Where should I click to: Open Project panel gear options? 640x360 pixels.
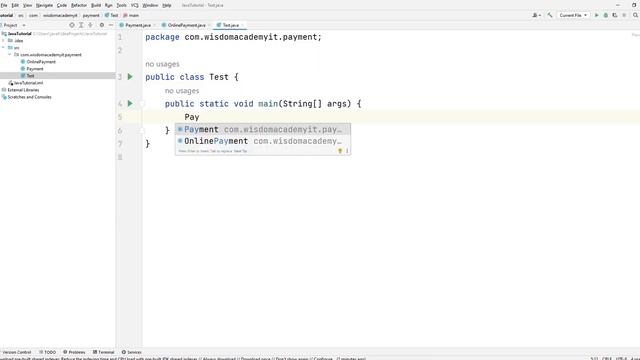point(102,25)
